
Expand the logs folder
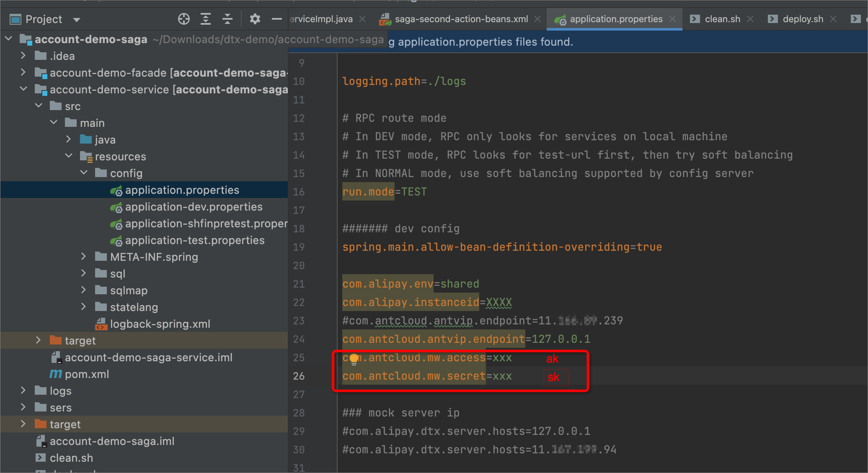23,390
